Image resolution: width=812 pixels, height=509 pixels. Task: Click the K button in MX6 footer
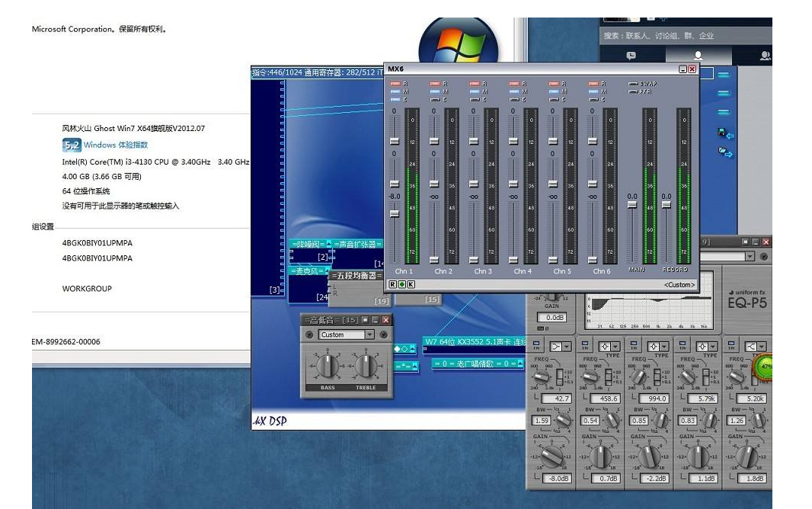(411, 284)
